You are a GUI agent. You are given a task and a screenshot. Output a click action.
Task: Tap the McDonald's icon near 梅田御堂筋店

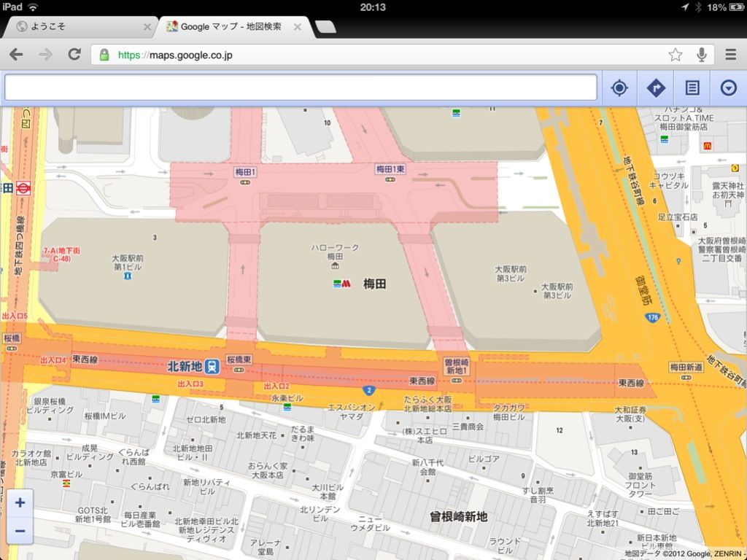tap(707, 146)
